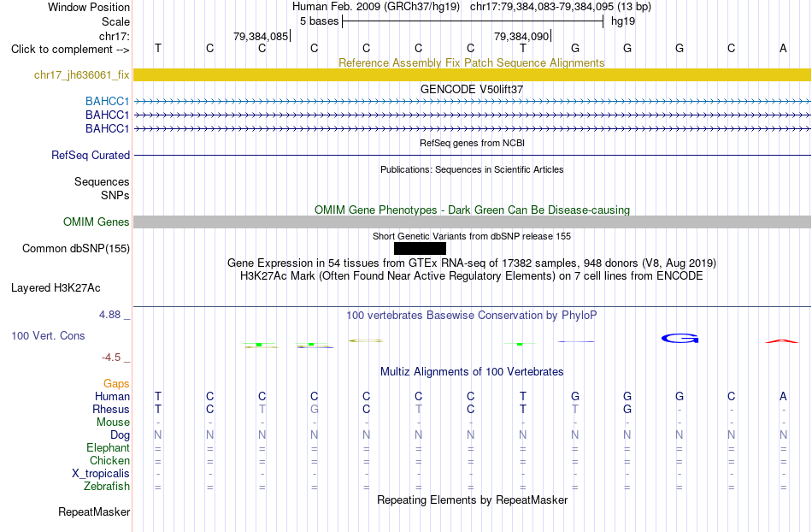812x532 pixels.
Task: Click the dark blue RefSeq Curated intron line
Action: tap(472, 155)
